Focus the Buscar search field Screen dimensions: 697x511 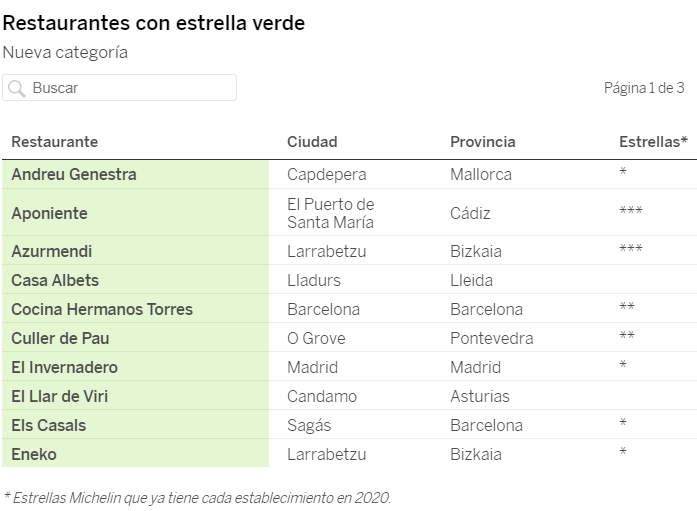click(130, 88)
